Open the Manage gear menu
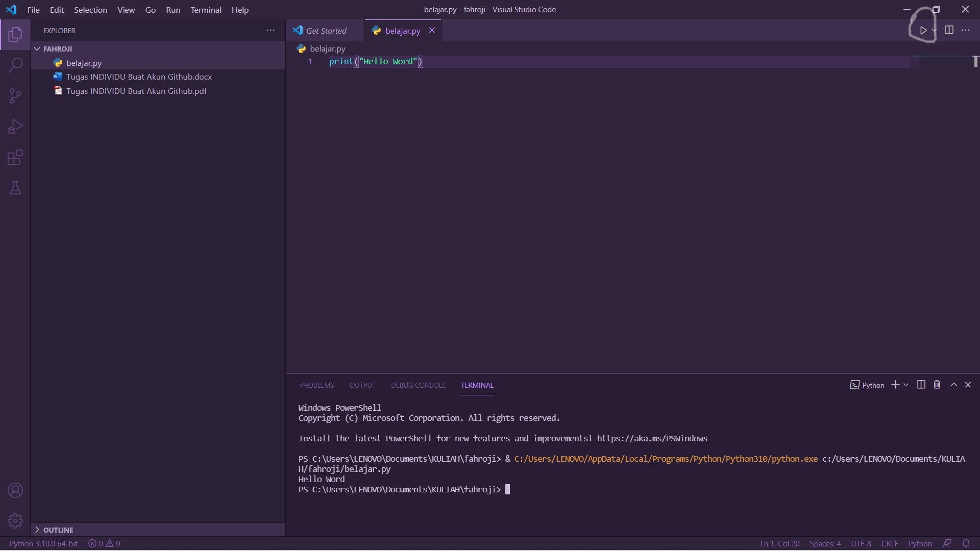 pyautogui.click(x=15, y=521)
